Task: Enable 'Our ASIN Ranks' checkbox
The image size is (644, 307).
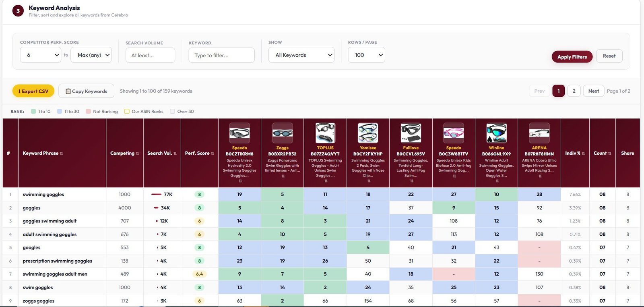Action: click(127, 112)
